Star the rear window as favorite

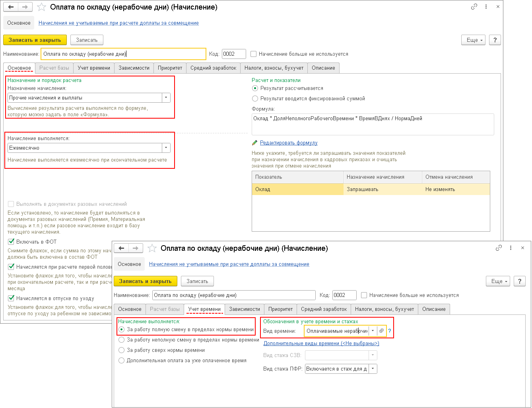pos(41,7)
